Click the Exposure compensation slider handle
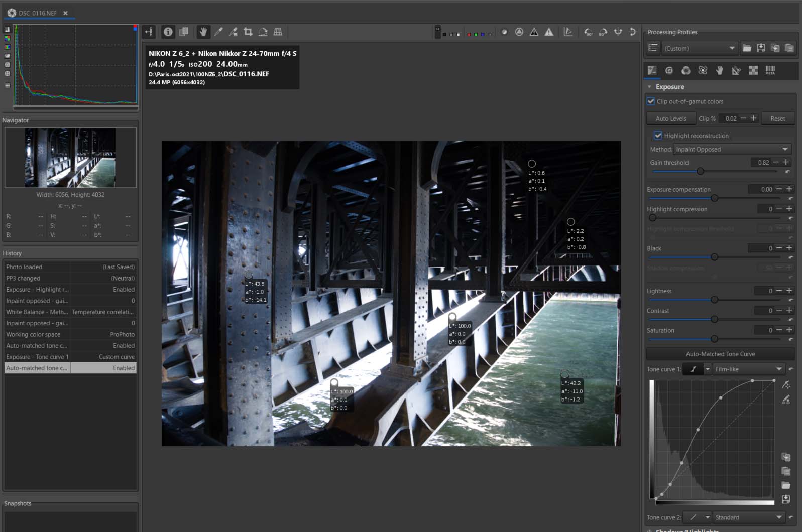The height and width of the screenshot is (532, 802). coord(714,198)
